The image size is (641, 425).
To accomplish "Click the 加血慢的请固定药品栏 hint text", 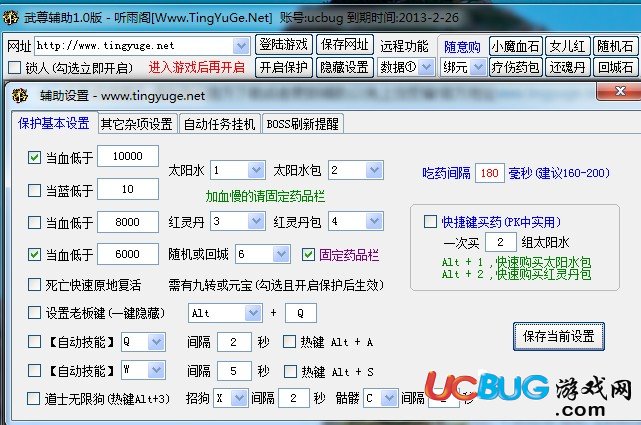I will click(265, 197).
